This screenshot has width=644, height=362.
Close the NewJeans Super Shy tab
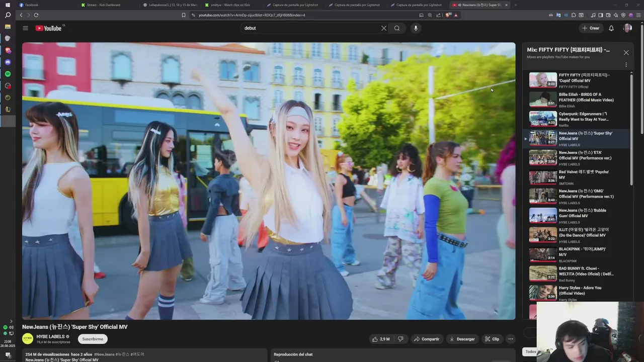pyautogui.click(x=506, y=5)
